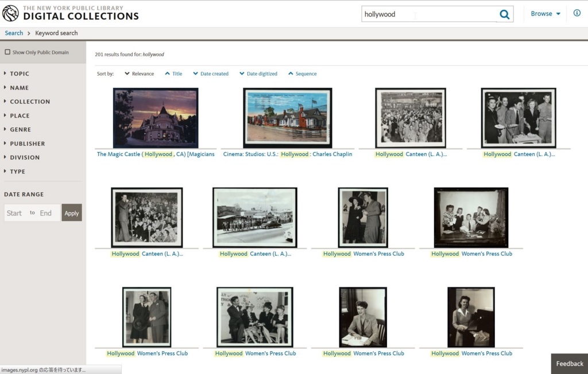Sort results by Title
Screen dimensions: 588x374
tap(173, 74)
